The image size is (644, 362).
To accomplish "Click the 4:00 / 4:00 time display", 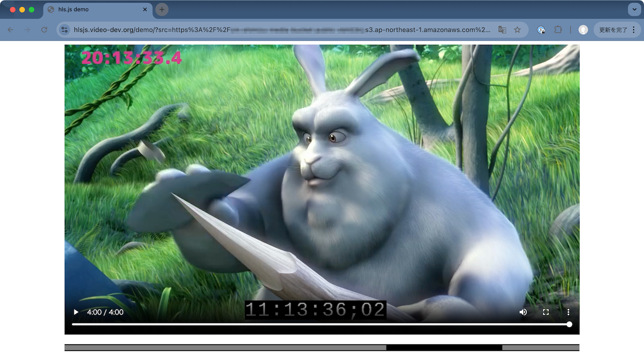I will click(x=105, y=312).
